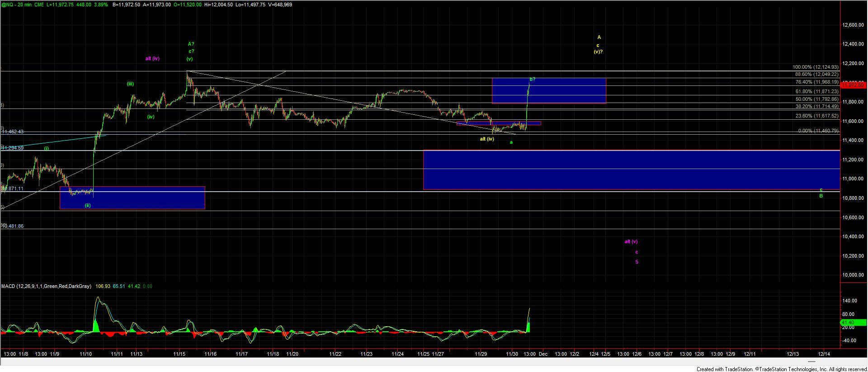The image size is (868, 372).
Task: Click 12,400.00 on the price axis
Action: pyautogui.click(x=854, y=44)
